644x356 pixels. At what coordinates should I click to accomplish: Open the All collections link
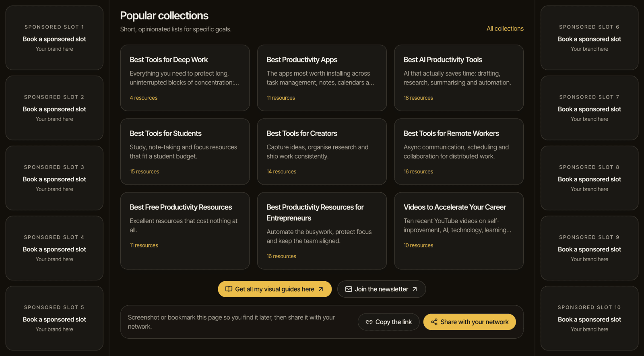click(x=505, y=29)
